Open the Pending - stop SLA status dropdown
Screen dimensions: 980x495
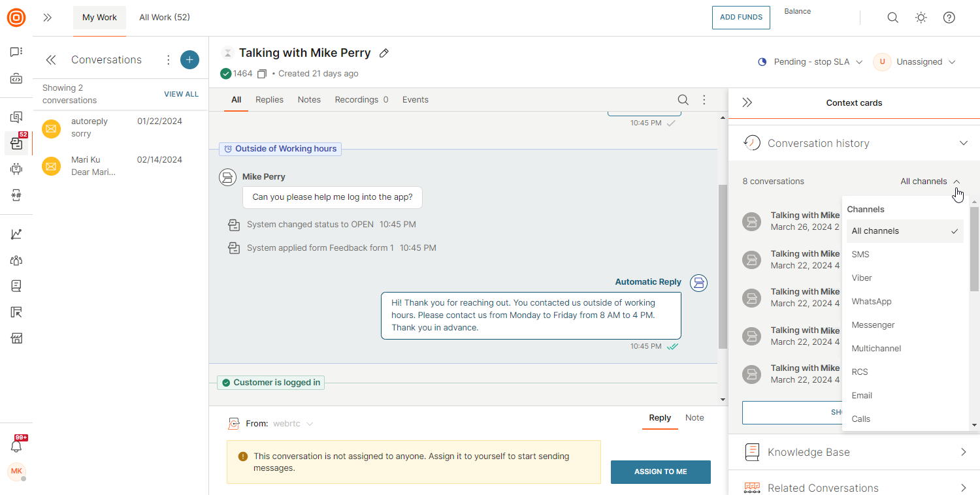[811, 62]
